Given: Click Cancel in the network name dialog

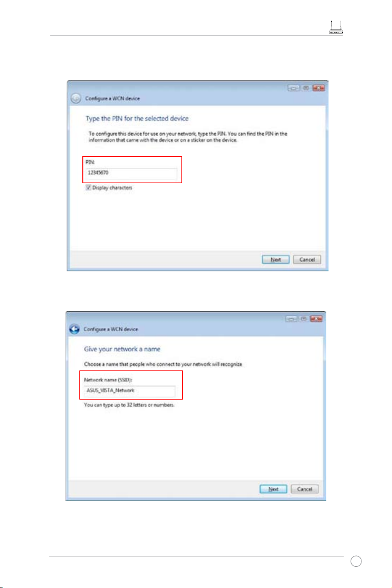Looking at the screenshot, I should click(x=305, y=489).
